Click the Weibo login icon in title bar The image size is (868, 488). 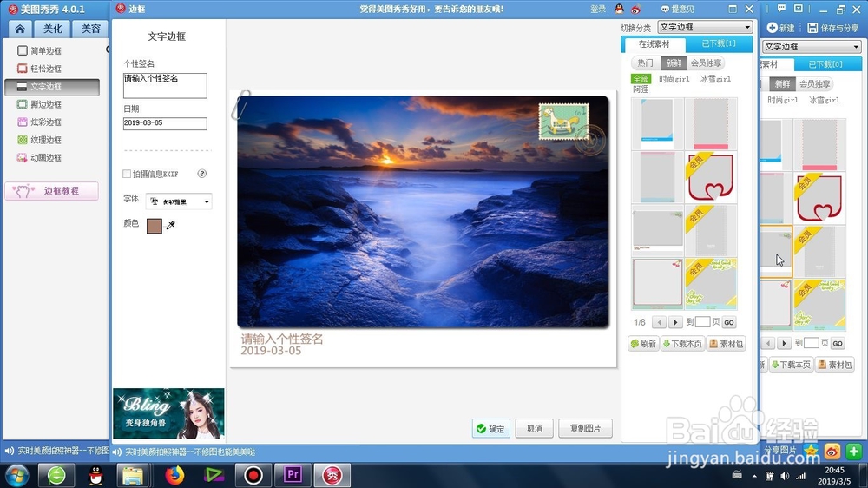pos(635,9)
